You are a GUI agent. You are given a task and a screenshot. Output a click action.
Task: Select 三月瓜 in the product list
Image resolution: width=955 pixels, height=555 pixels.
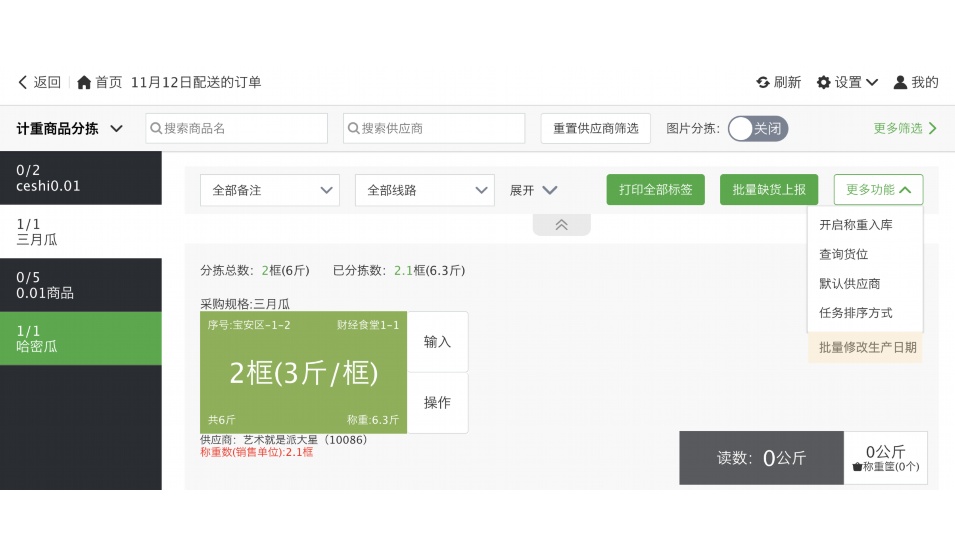[80, 232]
